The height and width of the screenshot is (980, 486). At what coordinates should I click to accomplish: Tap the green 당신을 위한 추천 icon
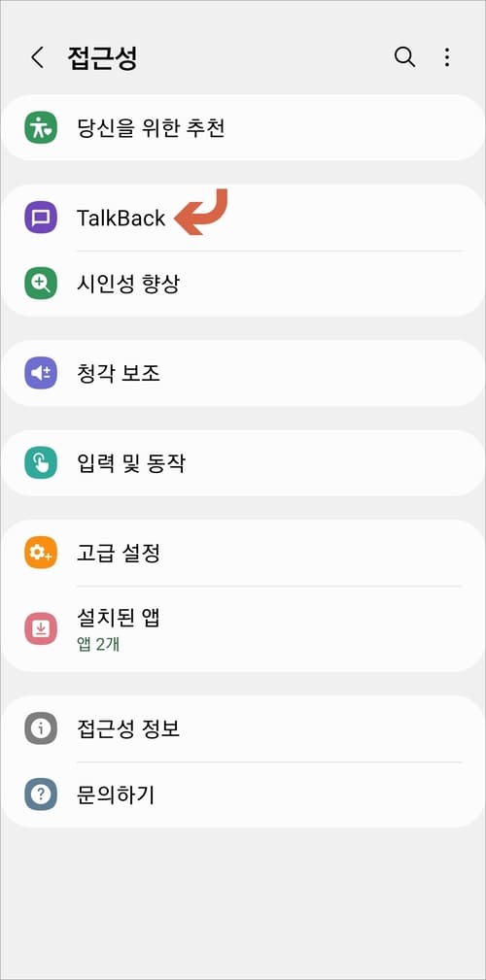(x=41, y=128)
